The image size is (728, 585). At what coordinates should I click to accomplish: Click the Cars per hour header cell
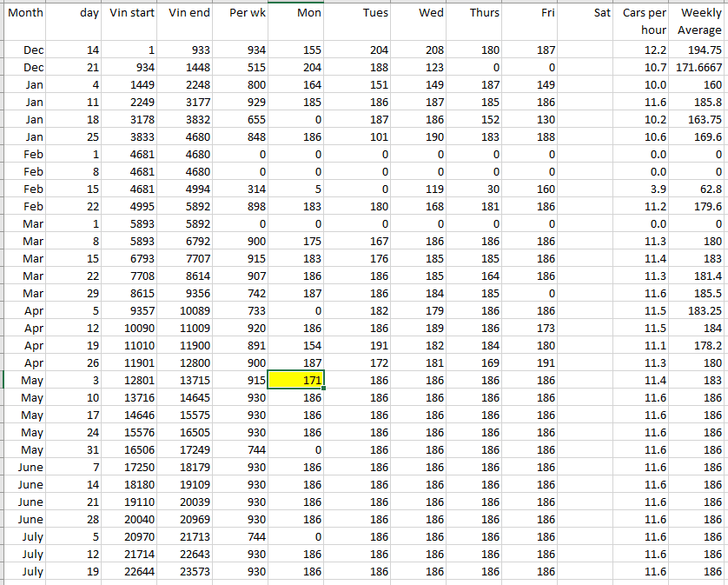644,22
